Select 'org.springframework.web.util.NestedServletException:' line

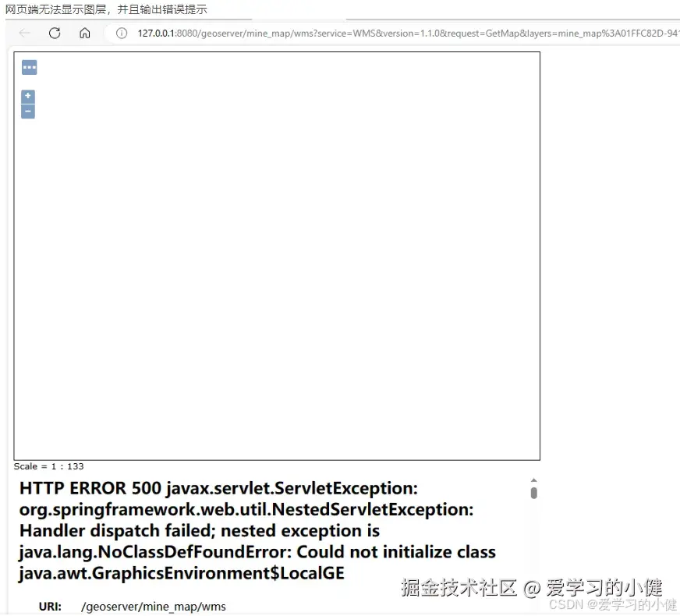coord(246,510)
